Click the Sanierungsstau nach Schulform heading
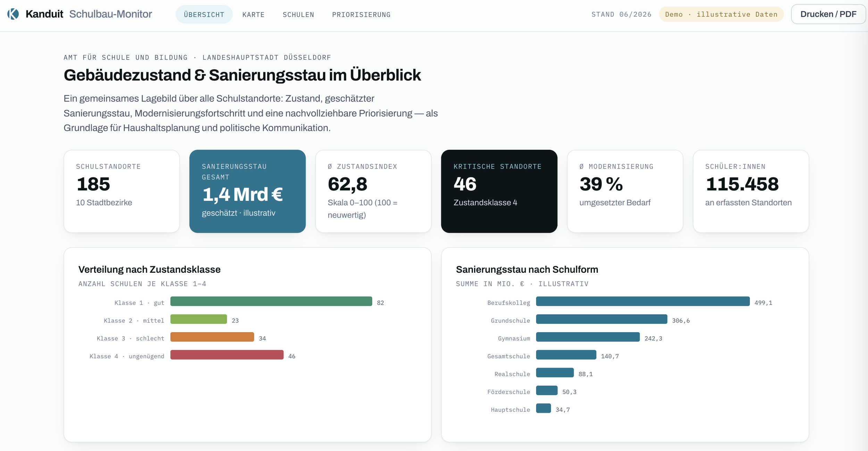 [x=527, y=269]
